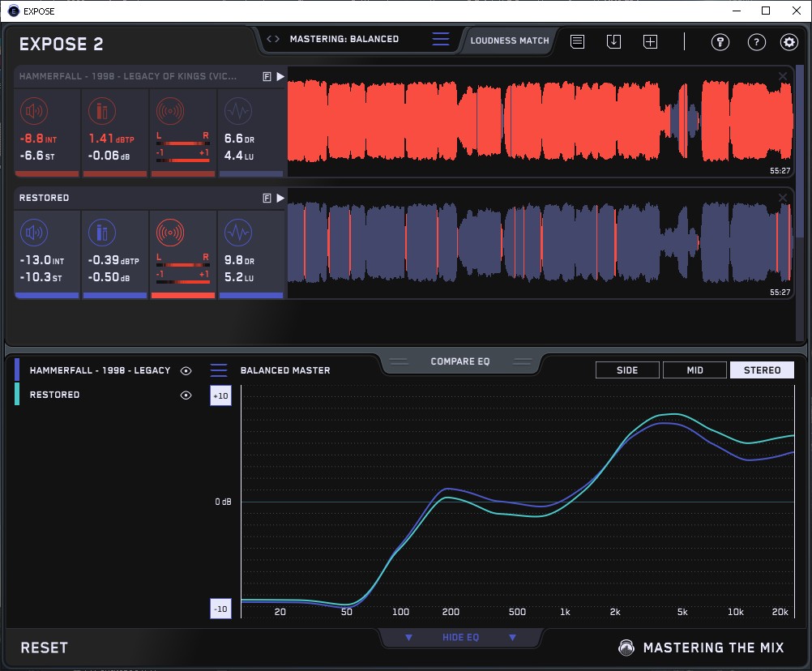Collapse the EQ panel with Hide EQ

pos(460,638)
